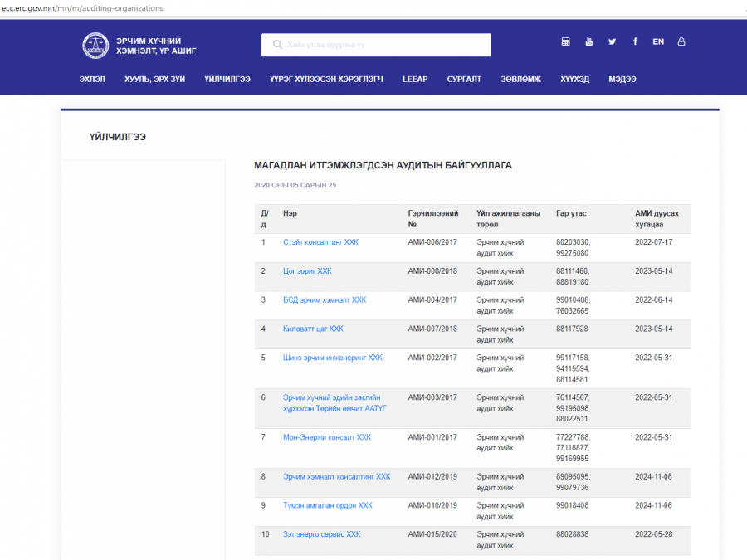Open Цог зориг ХХК link
Screen dimensions: 747x560
pos(307,271)
